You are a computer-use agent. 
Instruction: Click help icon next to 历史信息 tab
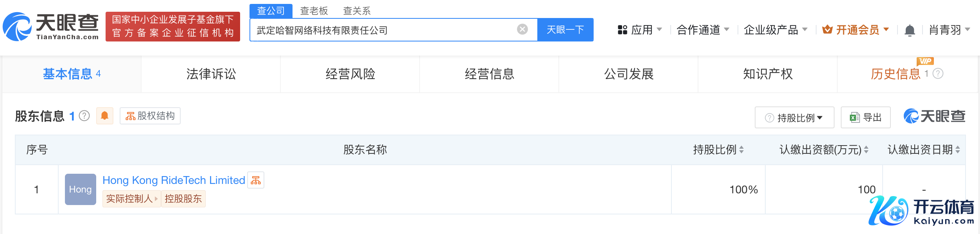point(938,74)
